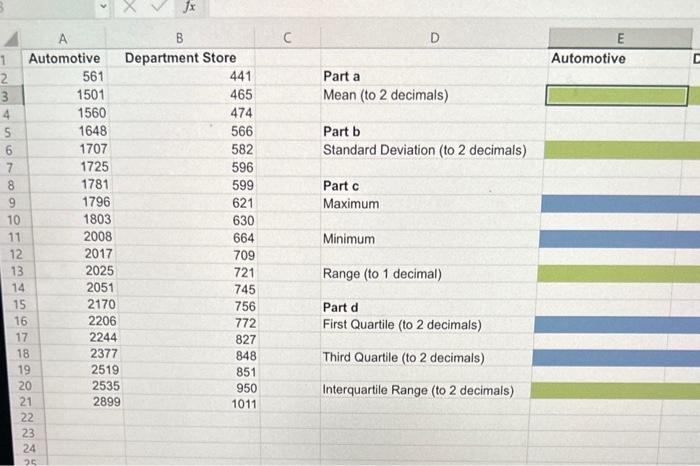Select column B header
Viewport: 700px width, 466px height.
click(x=179, y=38)
